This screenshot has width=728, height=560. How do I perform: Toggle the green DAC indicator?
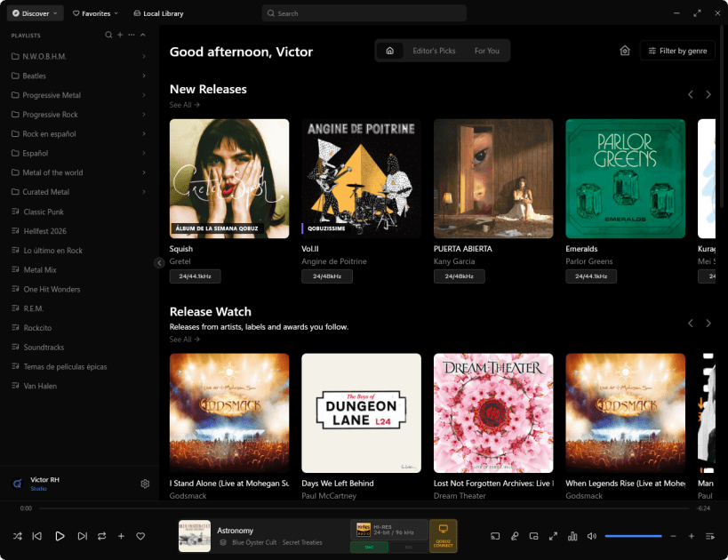(369, 547)
